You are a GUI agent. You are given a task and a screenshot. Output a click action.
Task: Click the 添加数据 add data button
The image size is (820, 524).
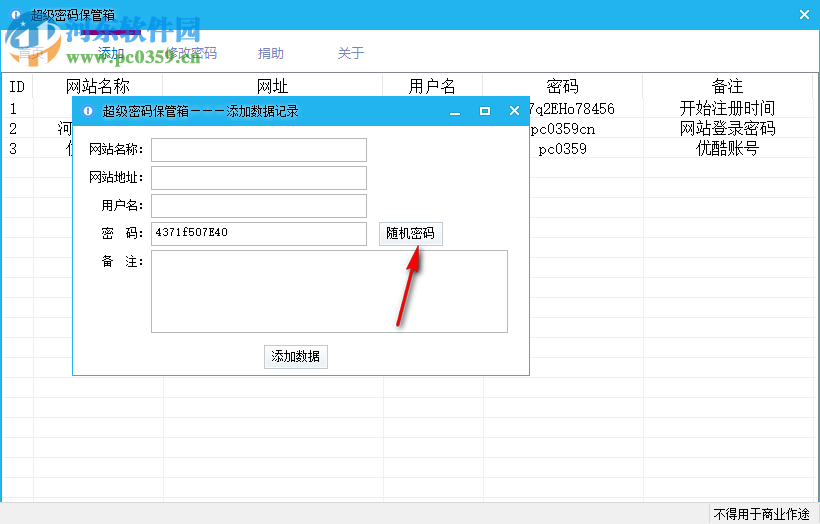tap(295, 357)
